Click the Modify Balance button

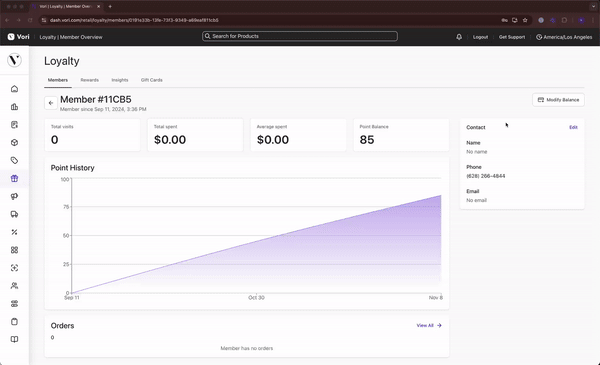pyautogui.click(x=558, y=100)
